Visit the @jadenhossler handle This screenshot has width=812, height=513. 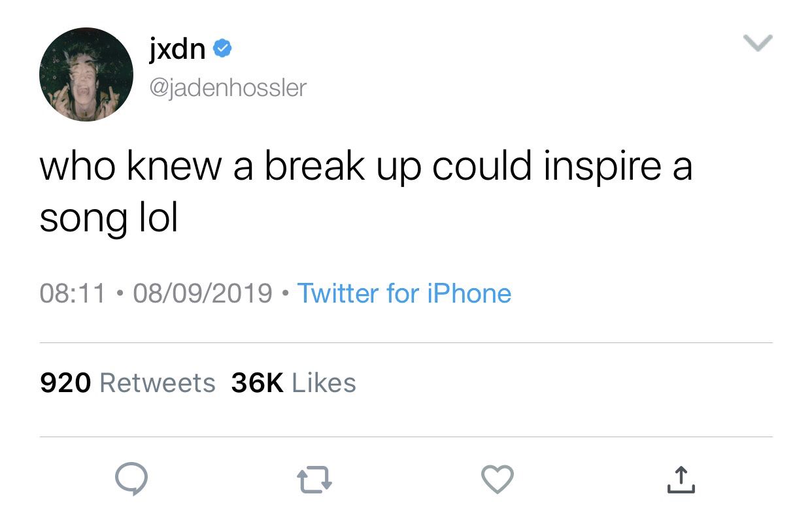(228, 88)
